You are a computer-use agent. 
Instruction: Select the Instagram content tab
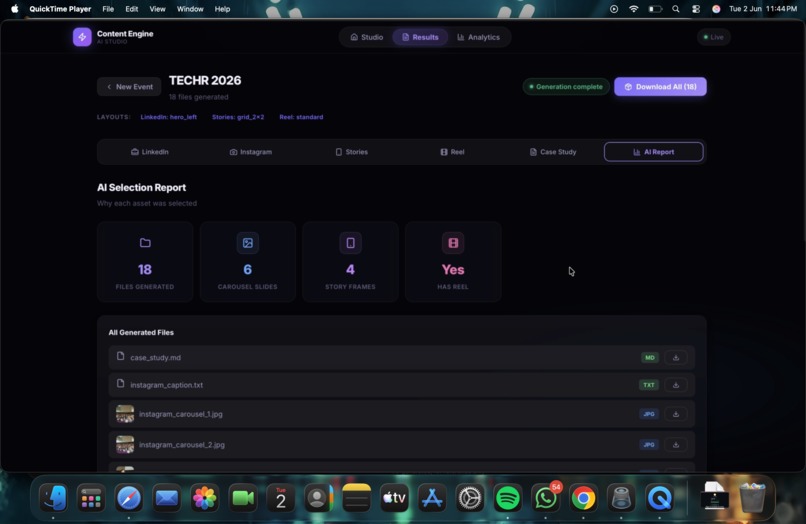251,152
